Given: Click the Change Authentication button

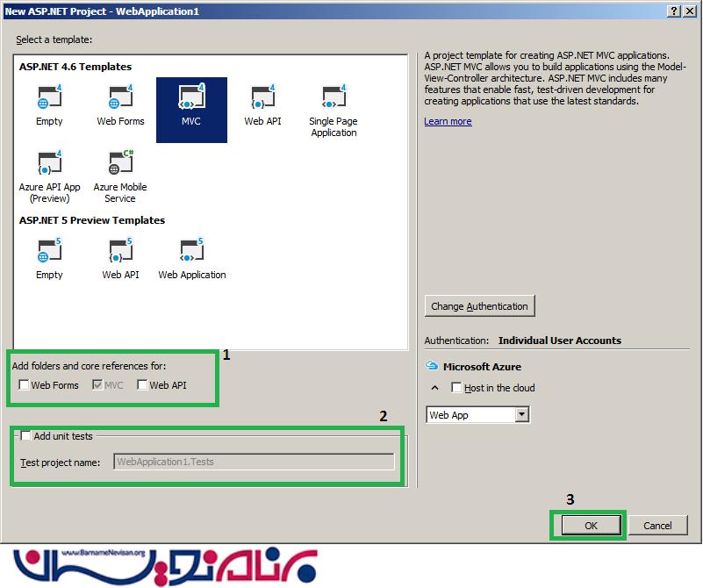Looking at the screenshot, I should 479,306.
